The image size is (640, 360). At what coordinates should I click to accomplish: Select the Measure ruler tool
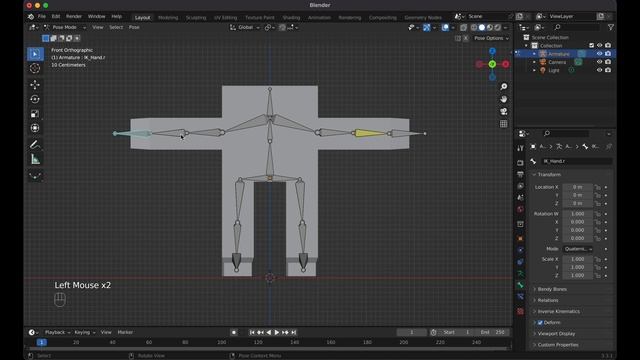click(35, 159)
